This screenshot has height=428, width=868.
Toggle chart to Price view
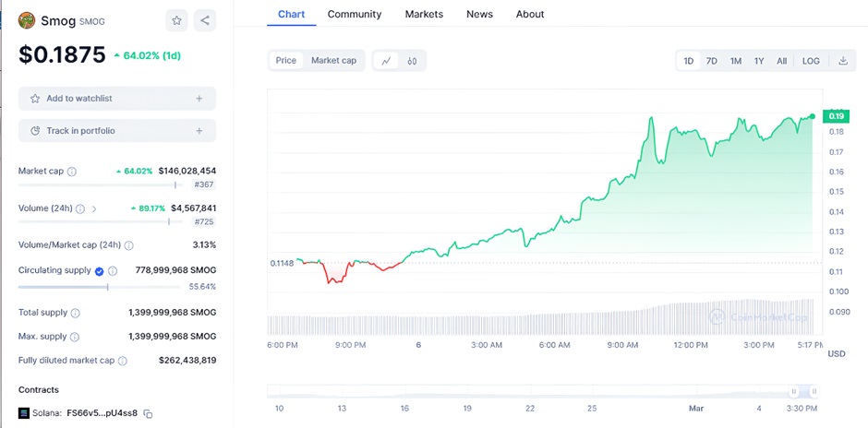(x=286, y=61)
